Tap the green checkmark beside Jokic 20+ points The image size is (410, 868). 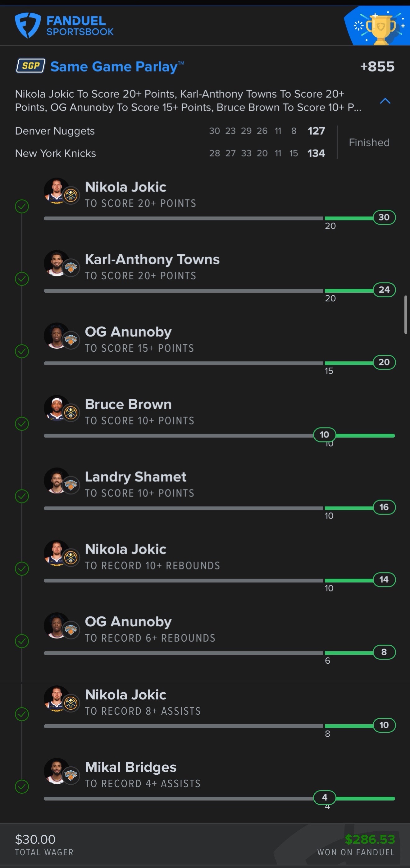tap(22, 206)
